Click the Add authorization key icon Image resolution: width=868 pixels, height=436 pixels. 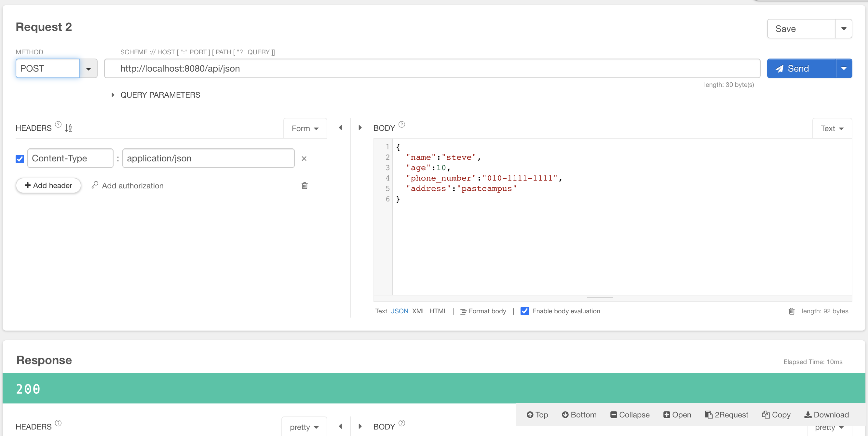click(95, 185)
